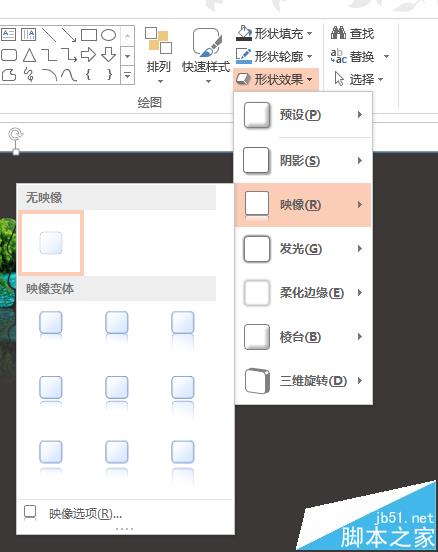Open 三维旋转(D) 3-D rotation submenu

click(x=303, y=381)
